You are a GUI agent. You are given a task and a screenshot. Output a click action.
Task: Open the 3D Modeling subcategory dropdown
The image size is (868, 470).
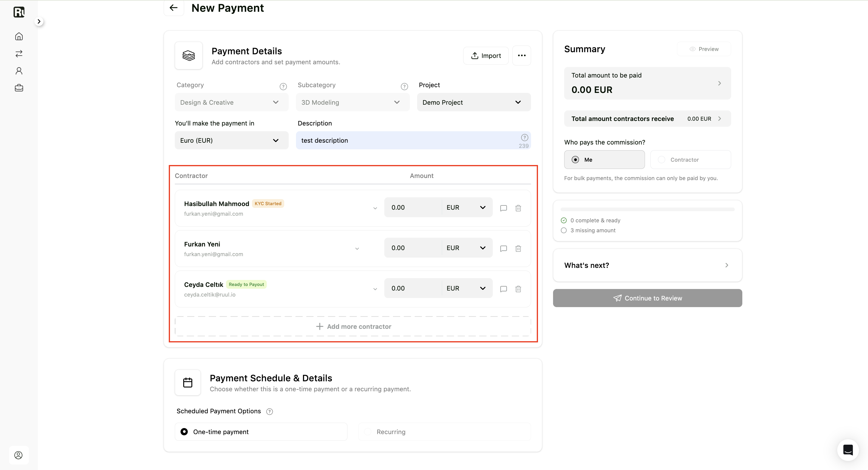tap(353, 102)
